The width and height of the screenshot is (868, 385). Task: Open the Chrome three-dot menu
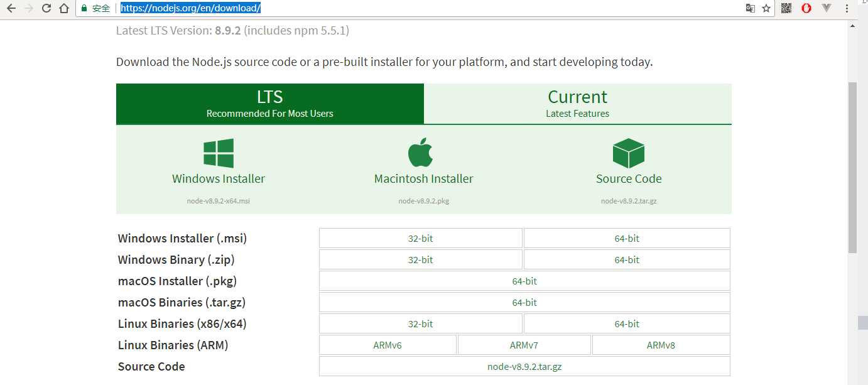coord(847,8)
